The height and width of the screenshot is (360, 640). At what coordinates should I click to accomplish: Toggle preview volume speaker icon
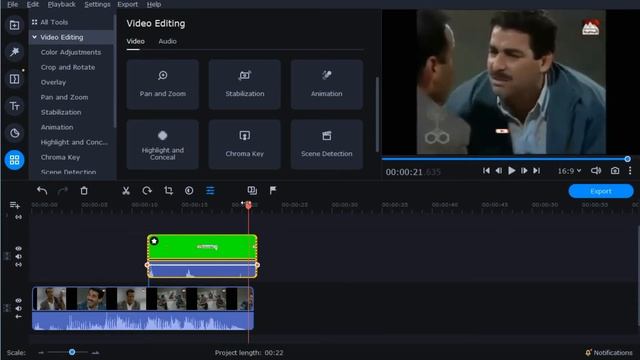[596, 171]
